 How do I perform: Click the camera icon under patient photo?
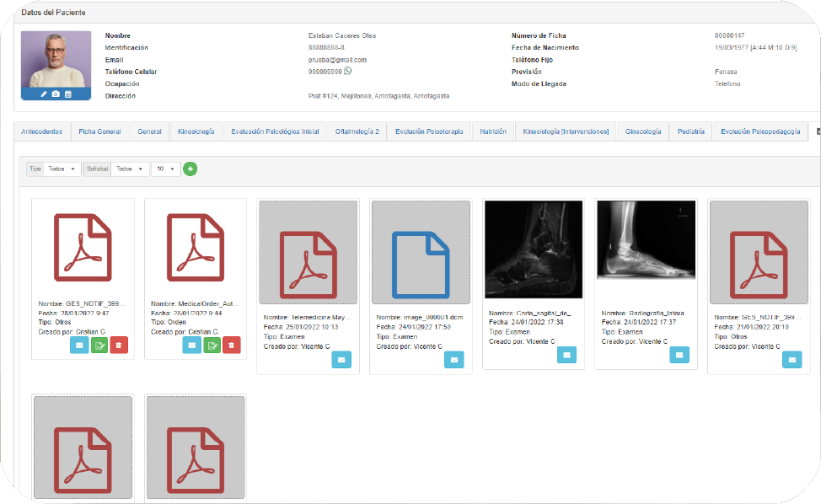click(x=56, y=94)
